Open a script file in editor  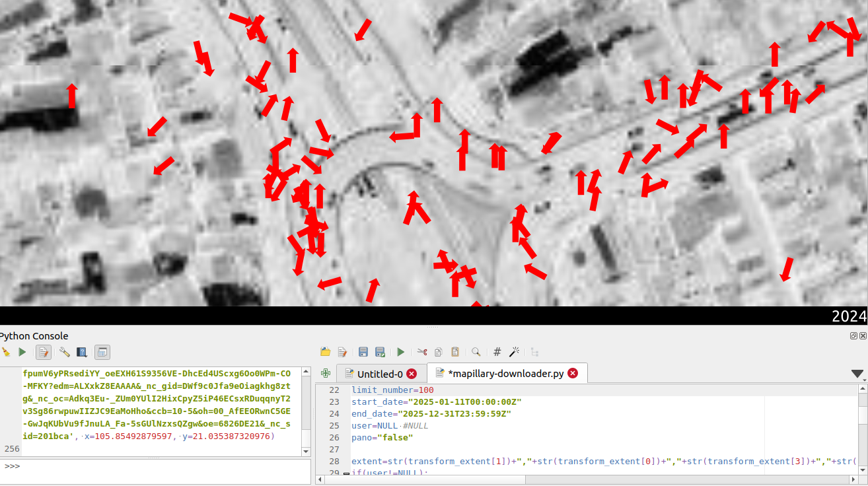(325, 352)
